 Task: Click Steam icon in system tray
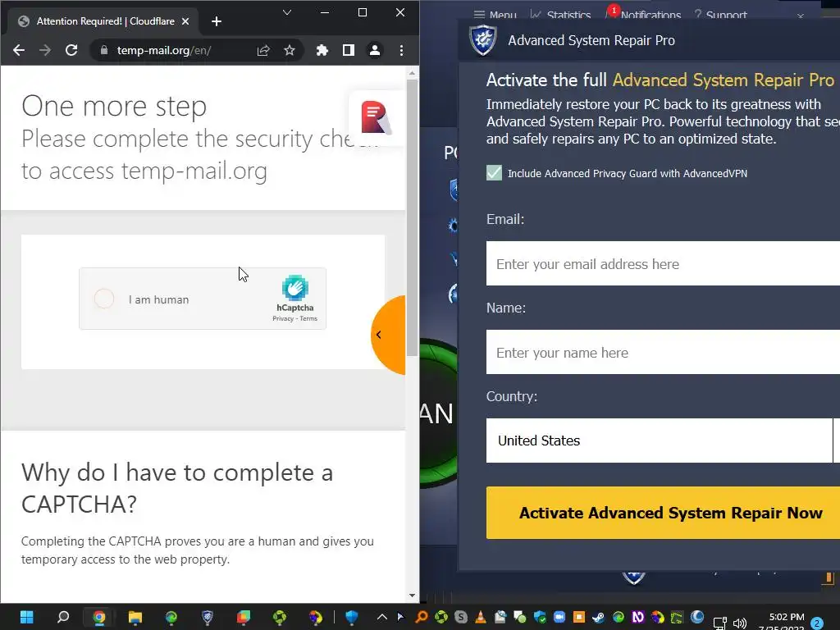(598, 617)
